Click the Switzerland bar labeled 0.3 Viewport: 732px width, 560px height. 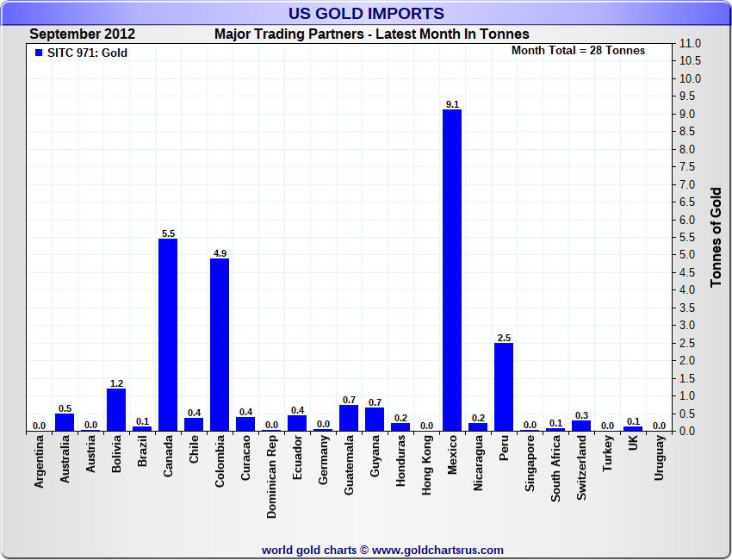pos(581,426)
